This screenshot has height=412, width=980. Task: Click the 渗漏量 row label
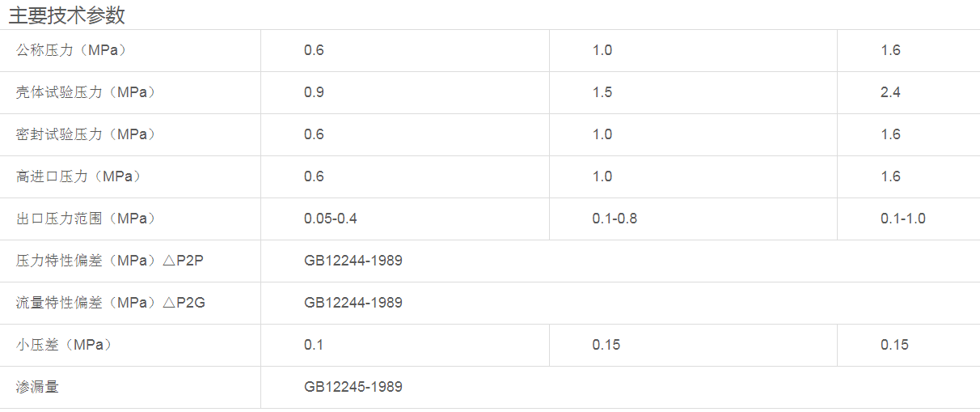pos(37,387)
